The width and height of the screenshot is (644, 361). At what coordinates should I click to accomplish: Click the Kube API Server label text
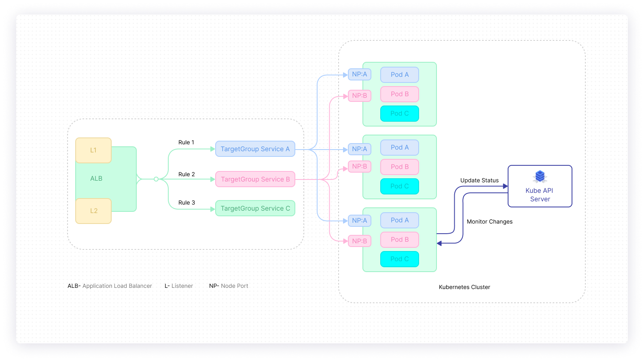pos(540,195)
